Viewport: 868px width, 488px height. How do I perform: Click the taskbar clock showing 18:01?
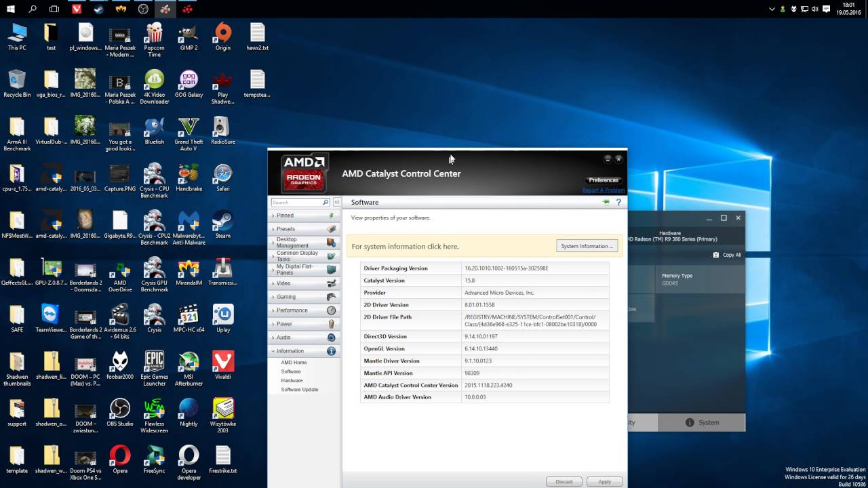848,5
